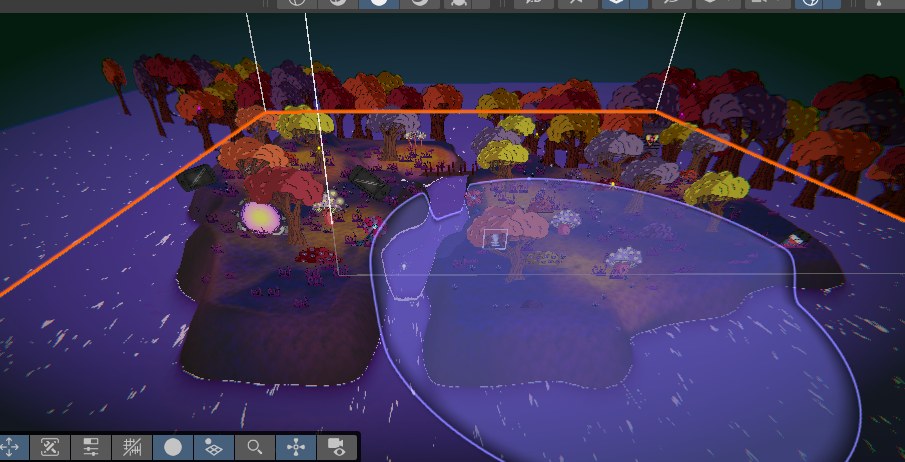Toggle the highlighted cube button in top toolbar
This screenshot has height=462, width=905.
pos(616,3)
